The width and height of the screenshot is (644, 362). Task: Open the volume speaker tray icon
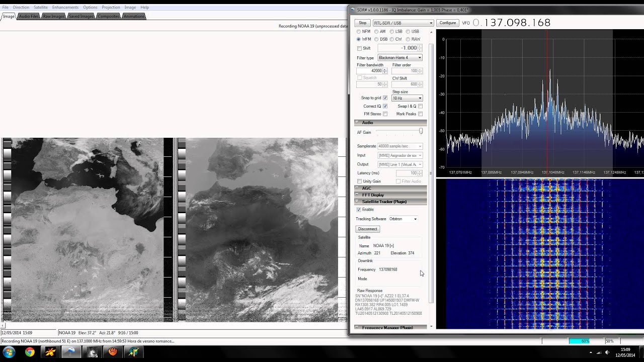(x=608, y=352)
